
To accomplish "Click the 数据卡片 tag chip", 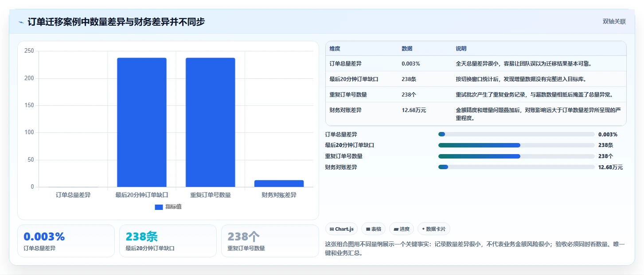I will click(434, 229).
